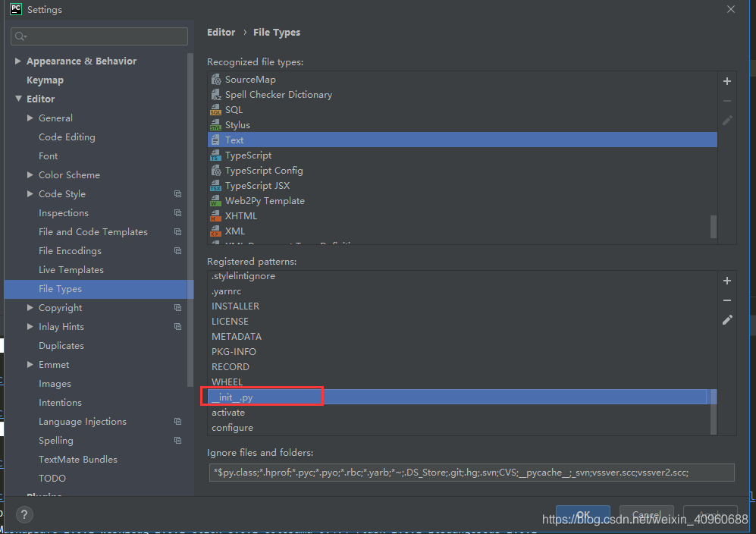
Task: Expand the Appearance & Behavior section
Action: pos(18,61)
